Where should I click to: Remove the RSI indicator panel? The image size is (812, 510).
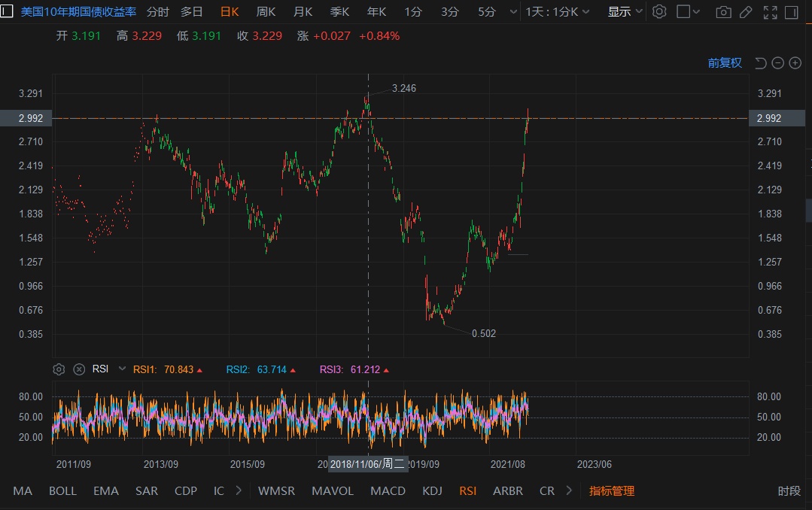(x=79, y=369)
